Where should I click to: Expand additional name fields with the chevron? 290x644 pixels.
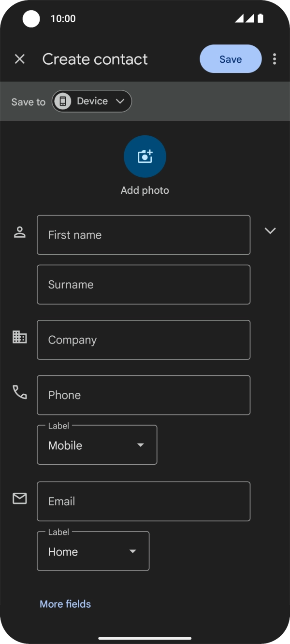pos(270,231)
